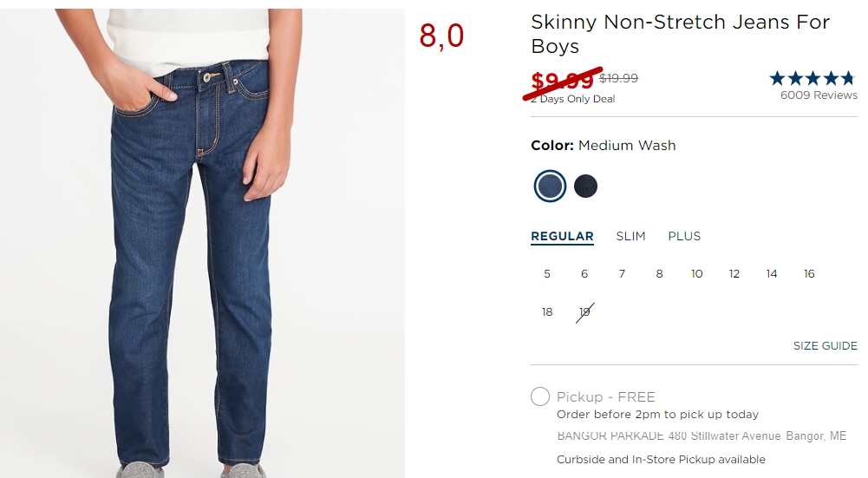Select size 6
The image size is (868, 478).
coord(584,274)
